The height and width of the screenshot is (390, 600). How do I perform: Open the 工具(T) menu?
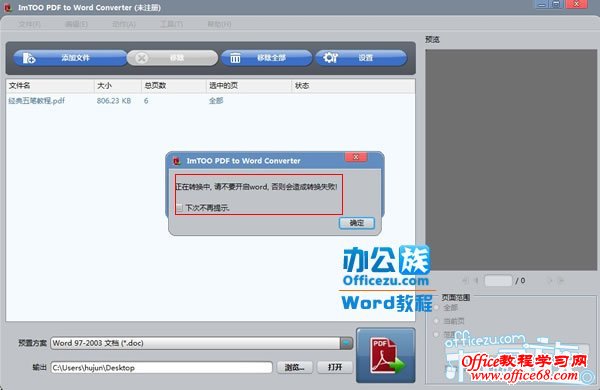click(x=171, y=24)
